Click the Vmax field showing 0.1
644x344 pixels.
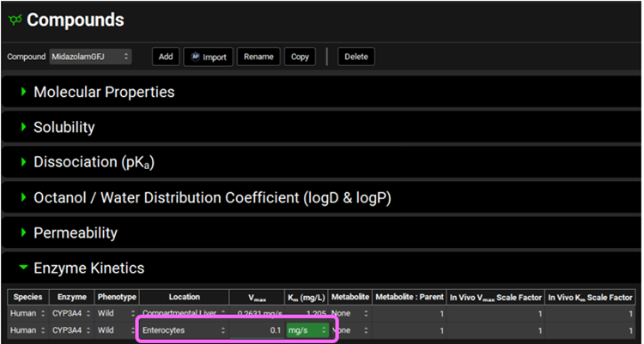point(256,329)
